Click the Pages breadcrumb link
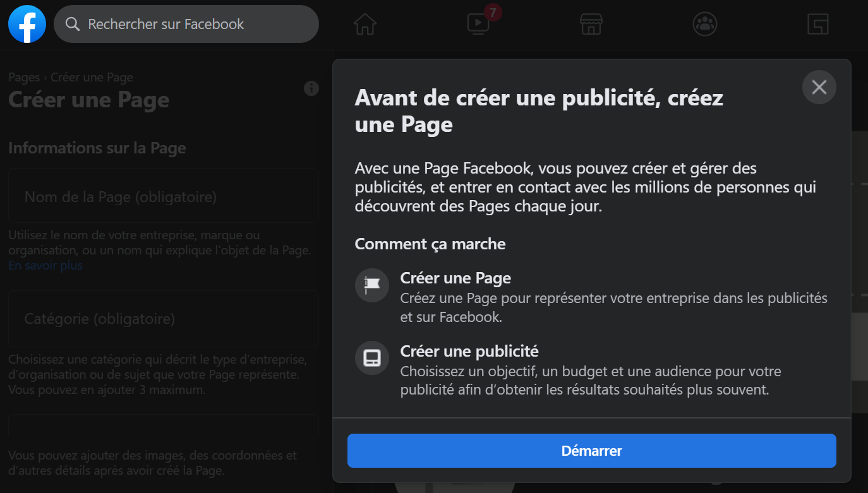Viewport: 868px width, 493px height. point(24,78)
